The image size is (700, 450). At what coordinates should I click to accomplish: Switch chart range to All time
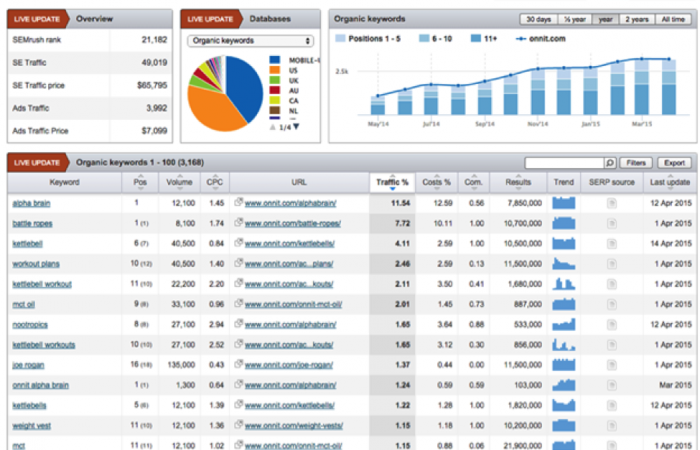(x=673, y=19)
